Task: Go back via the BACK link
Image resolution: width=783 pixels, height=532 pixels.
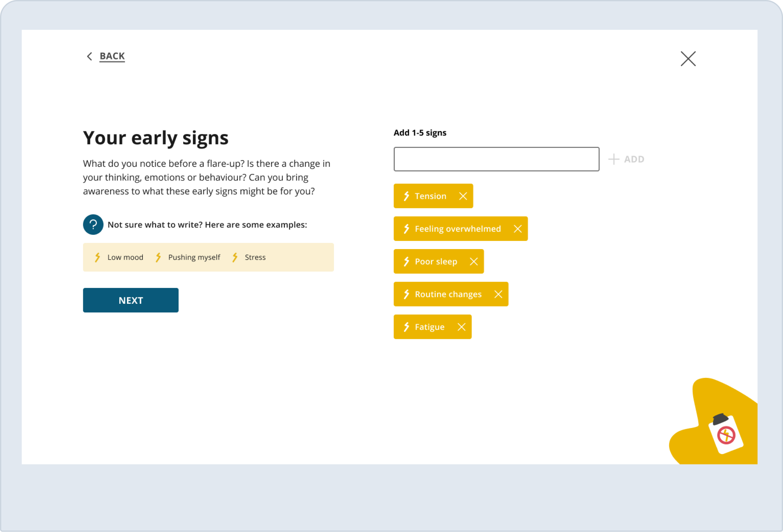Action: point(112,56)
